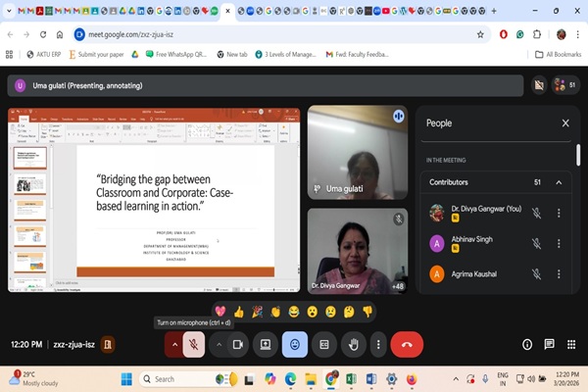Close the People side panel
This screenshot has height=392, width=588.
pyautogui.click(x=565, y=123)
